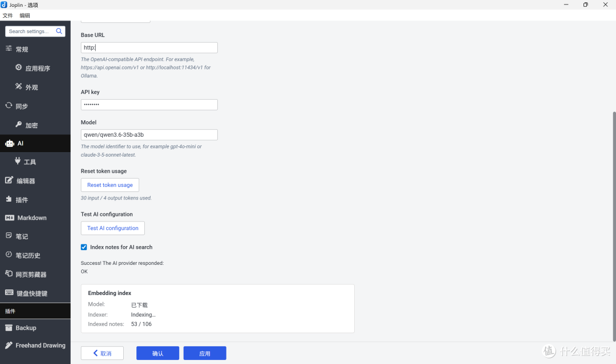Open 网页剪藏器 web clipper icon
This screenshot has height=364, width=616.
tap(9, 273)
